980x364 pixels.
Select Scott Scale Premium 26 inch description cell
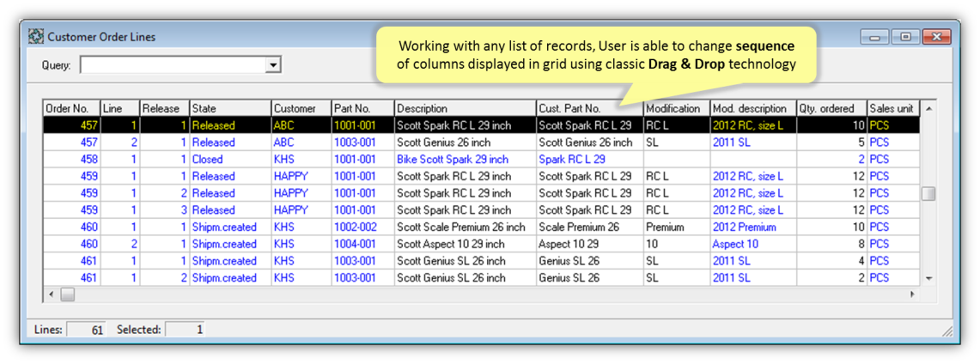(x=461, y=227)
